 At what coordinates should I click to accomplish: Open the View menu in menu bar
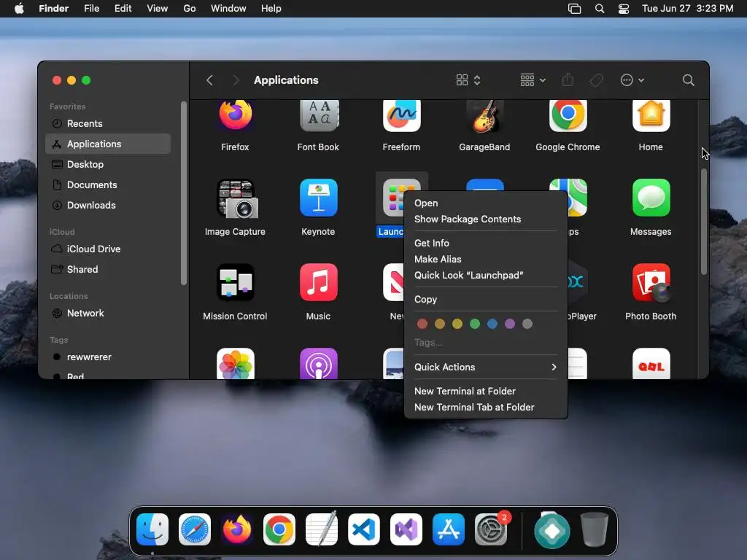pyautogui.click(x=158, y=9)
